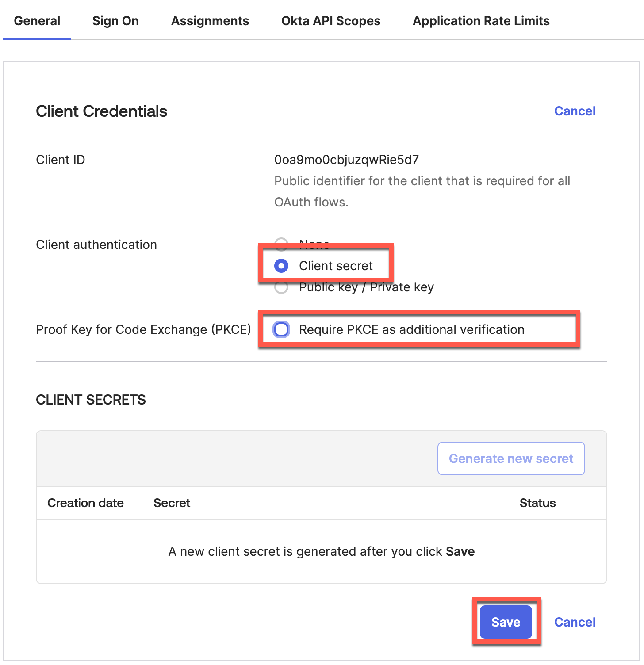
Task: Save the client credentials
Action: (x=506, y=622)
